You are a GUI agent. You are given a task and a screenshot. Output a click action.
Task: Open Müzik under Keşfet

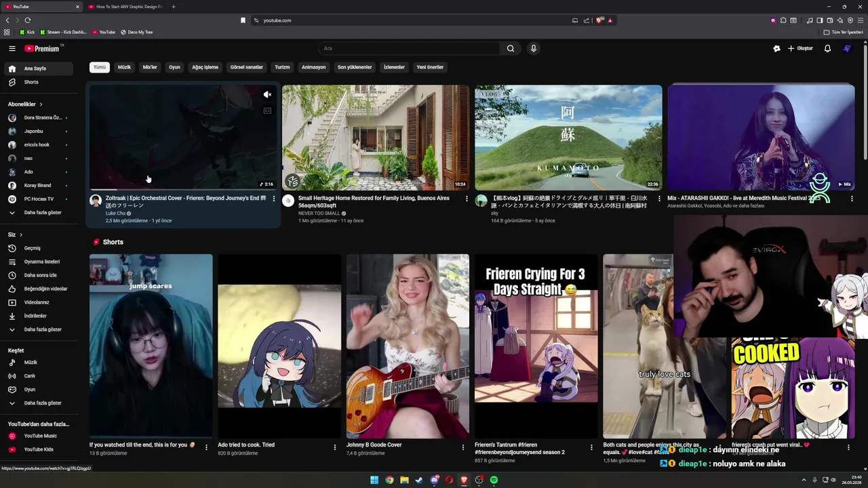[38, 363]
